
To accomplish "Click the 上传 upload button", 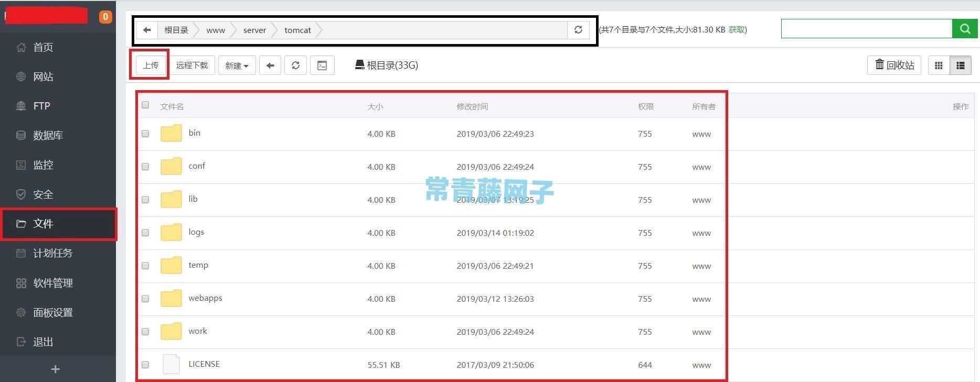I will pyautogui.click(x=151, y=65).
